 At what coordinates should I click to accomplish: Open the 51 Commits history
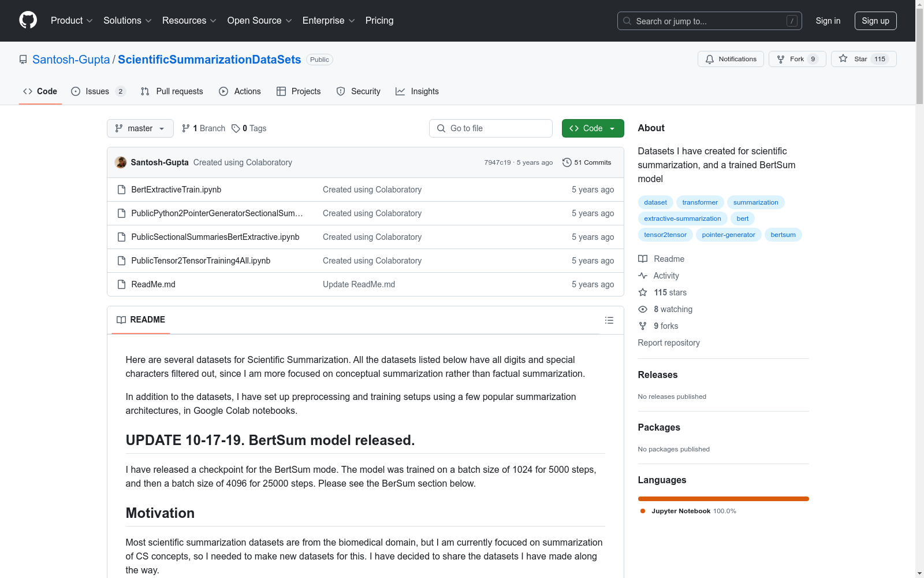[587, 162]
